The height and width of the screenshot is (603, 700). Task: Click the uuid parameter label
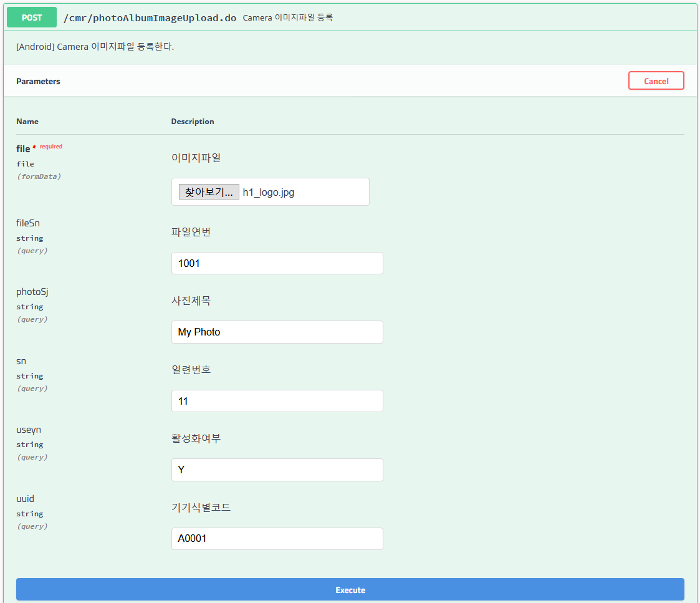tap(24, 498)
